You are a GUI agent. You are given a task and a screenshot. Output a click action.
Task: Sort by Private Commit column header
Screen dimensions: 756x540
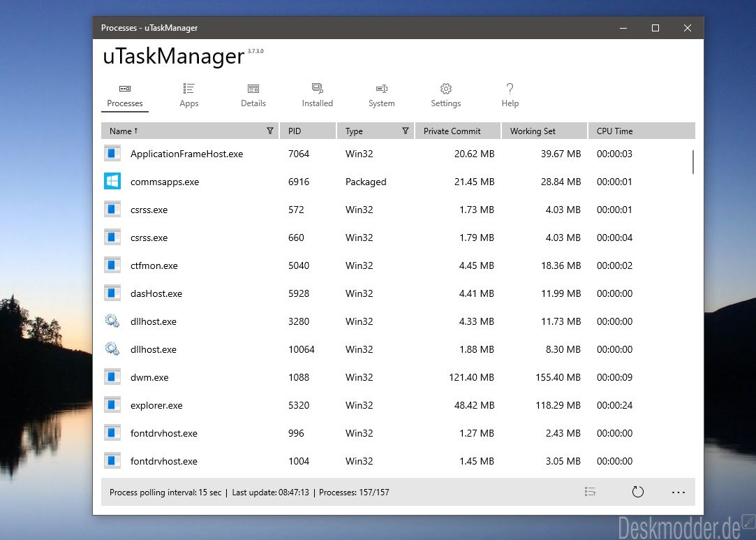point(457,131)
